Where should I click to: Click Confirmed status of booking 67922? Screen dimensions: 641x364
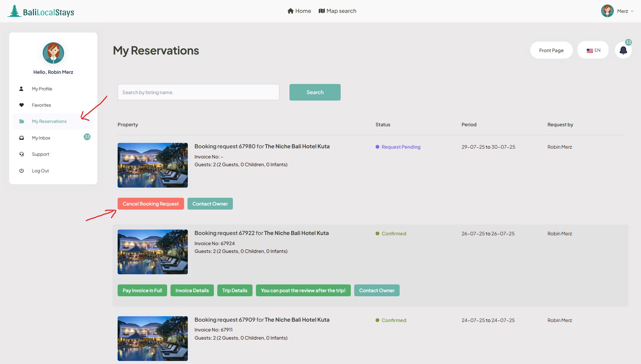point(394,234)
